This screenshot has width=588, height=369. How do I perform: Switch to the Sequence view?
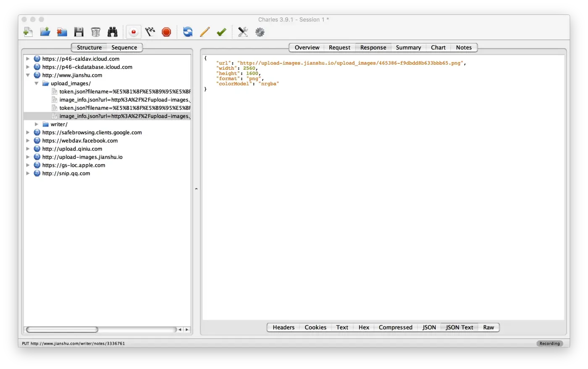(x=124, y=47)
